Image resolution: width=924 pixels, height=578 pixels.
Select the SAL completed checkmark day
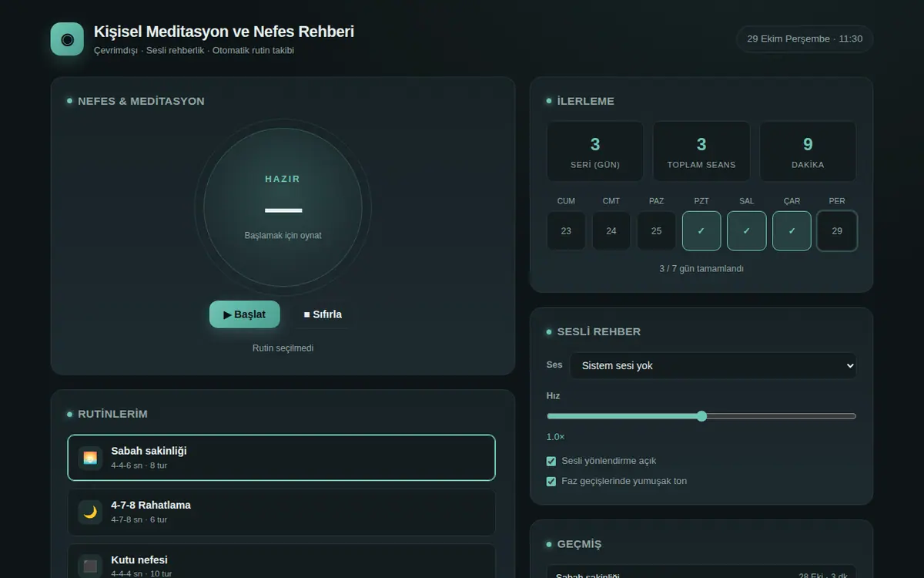pos(747,230)
